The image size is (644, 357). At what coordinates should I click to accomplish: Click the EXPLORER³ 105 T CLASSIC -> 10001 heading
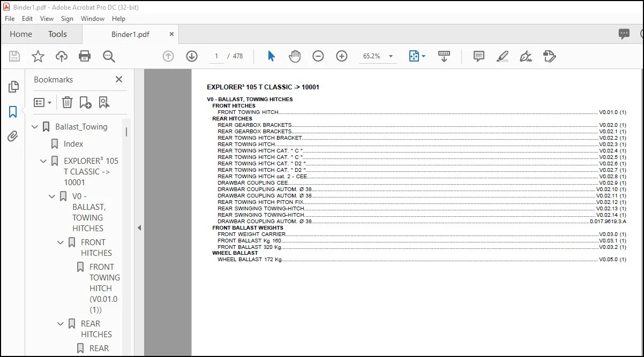[263, 87]
